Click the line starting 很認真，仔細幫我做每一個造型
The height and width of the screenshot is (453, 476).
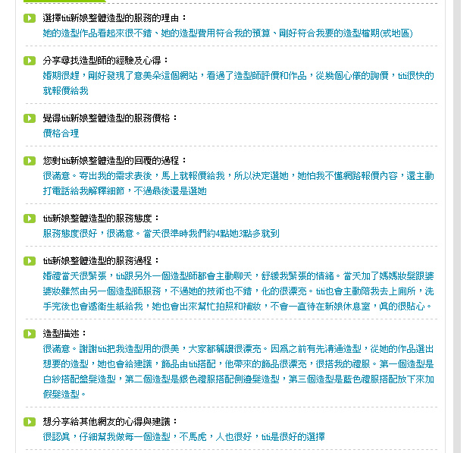[x=183, y=437]
